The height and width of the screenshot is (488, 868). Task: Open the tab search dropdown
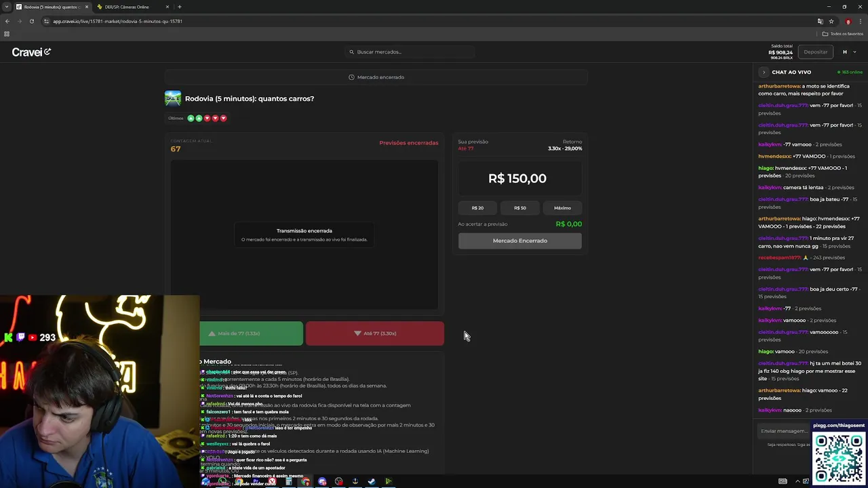pyautogui.click(x=6, y=7)
